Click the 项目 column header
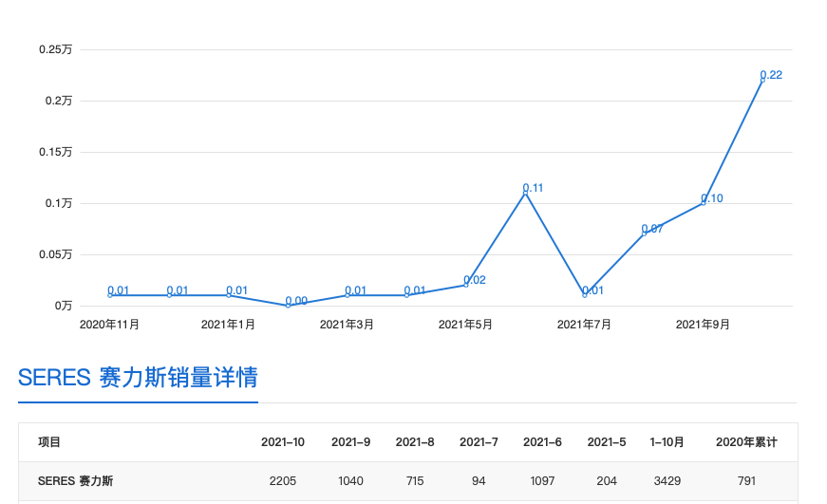 click(49, 442)
